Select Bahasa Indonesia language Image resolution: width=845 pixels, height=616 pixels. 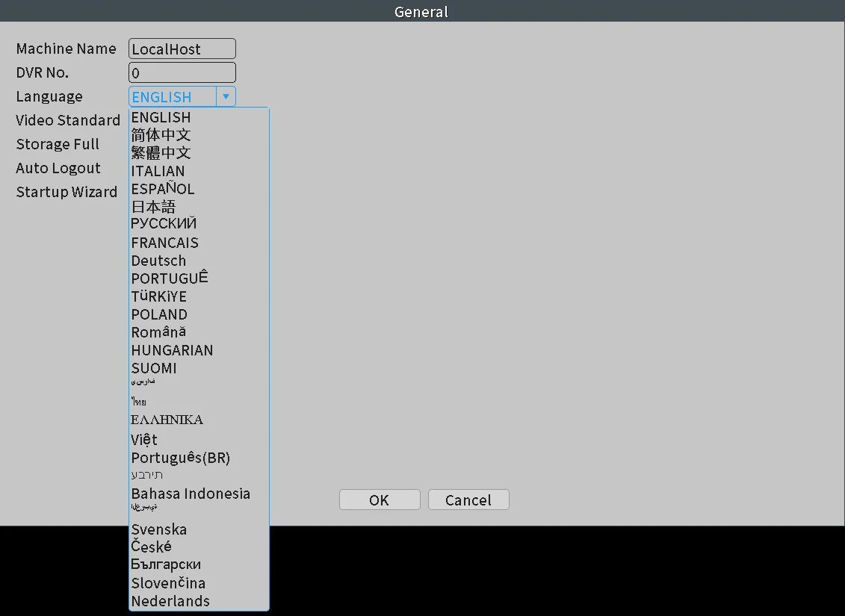199,494
